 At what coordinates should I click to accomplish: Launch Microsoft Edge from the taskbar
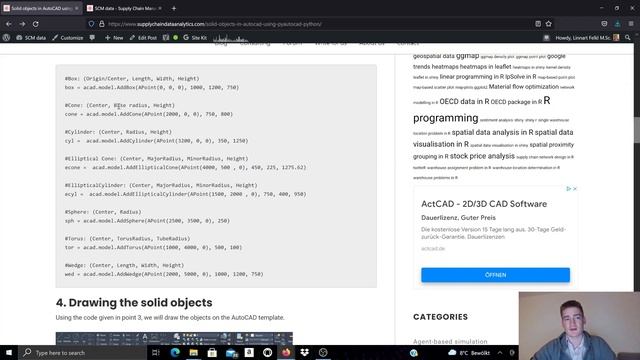pyautogui.click(x=176, y=353)
